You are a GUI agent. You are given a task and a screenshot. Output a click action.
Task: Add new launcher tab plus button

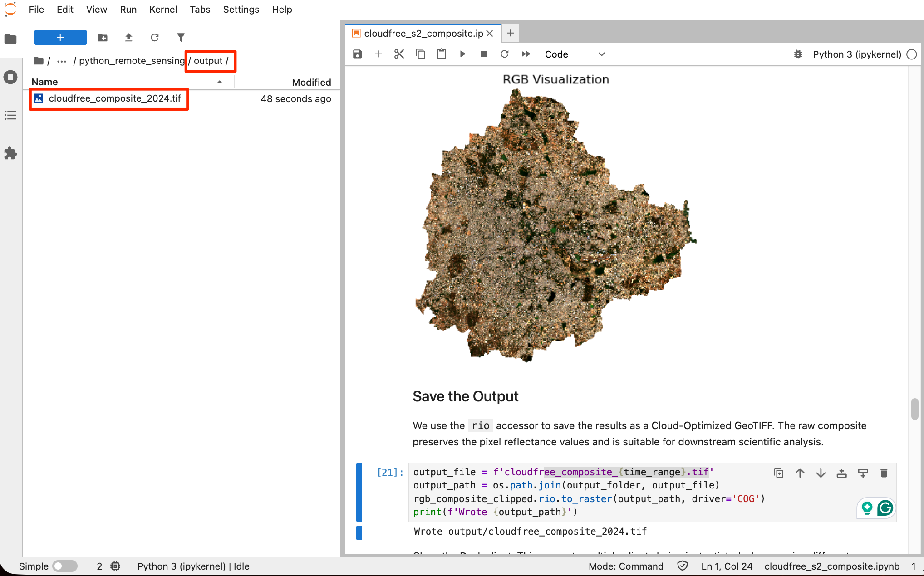[511, 33]
